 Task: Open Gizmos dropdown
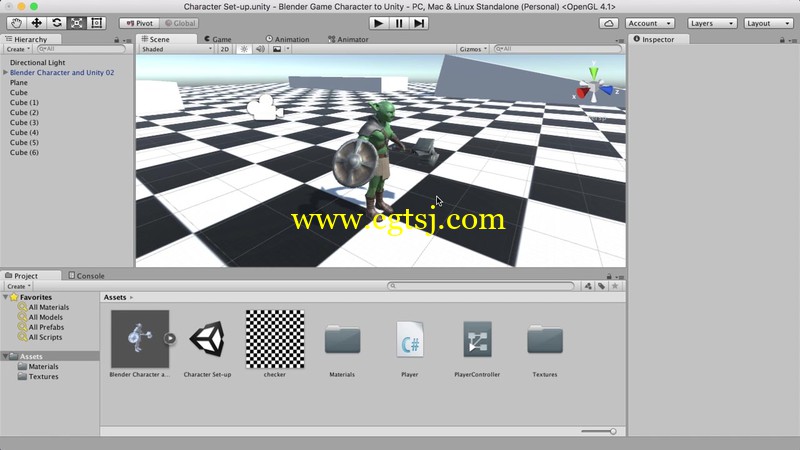pyautogui.click(x=473, y=49)
